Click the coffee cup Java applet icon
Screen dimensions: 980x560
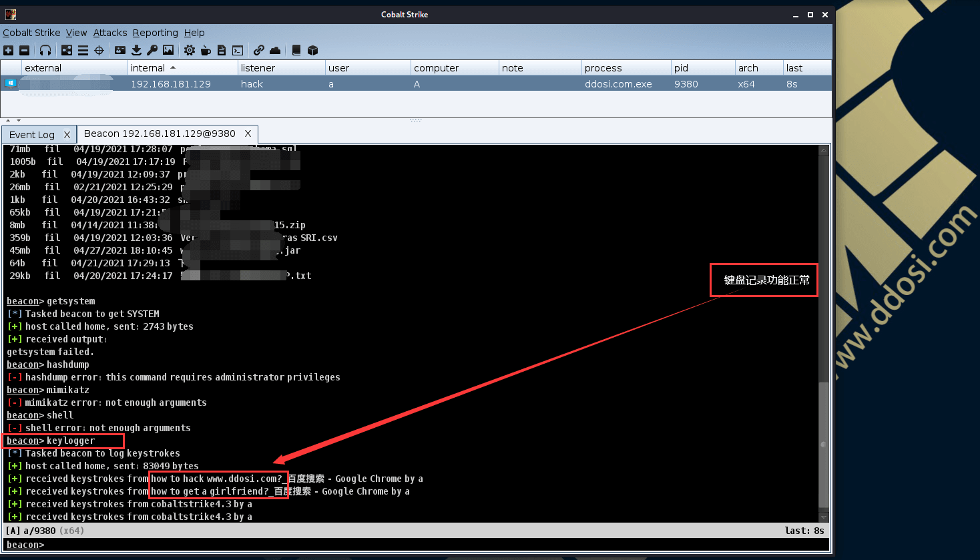pos(206,50)
